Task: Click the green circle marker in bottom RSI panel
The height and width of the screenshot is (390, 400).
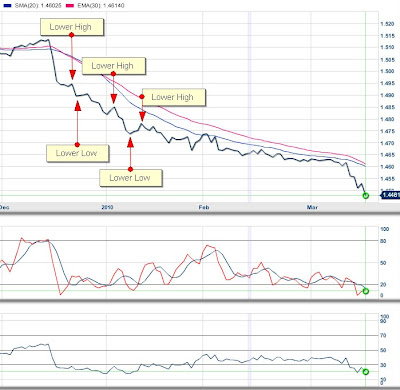Action: pos(366,372)
